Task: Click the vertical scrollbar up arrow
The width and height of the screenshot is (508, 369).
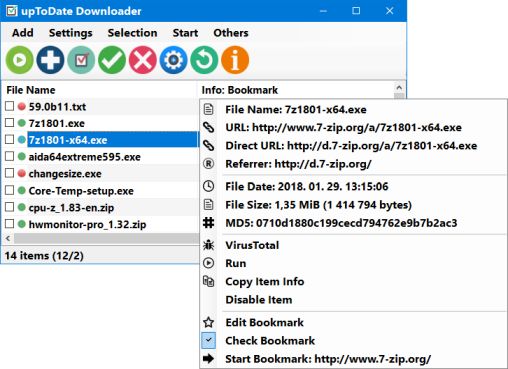Action: click(x=399, y=88)
